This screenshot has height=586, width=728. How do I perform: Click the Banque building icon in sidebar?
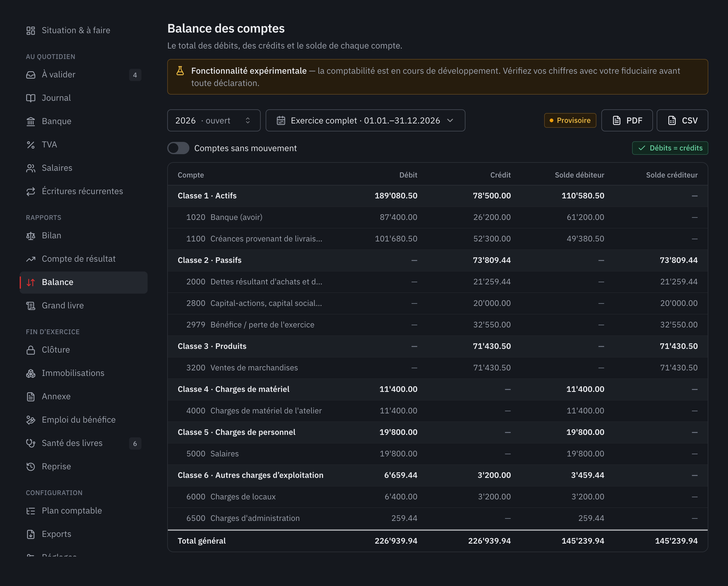pos(31,121)
